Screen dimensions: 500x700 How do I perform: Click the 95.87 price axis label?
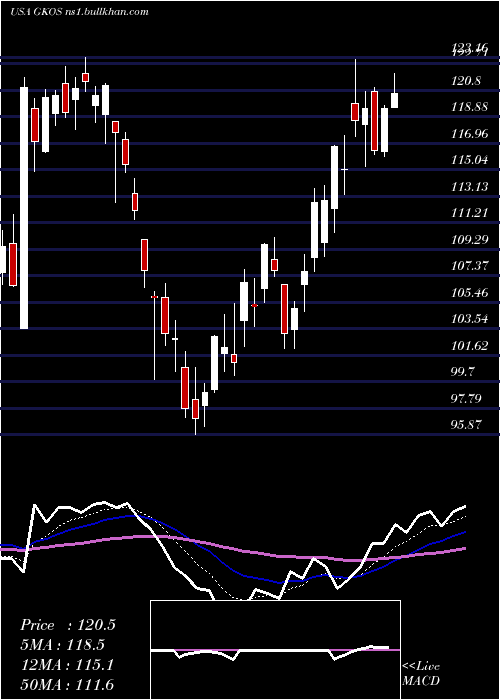coord(467,425)
